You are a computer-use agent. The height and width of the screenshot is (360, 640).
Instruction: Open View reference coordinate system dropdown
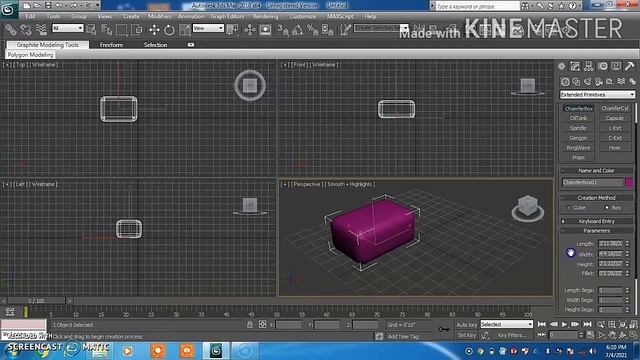click(x=208, y=28)
